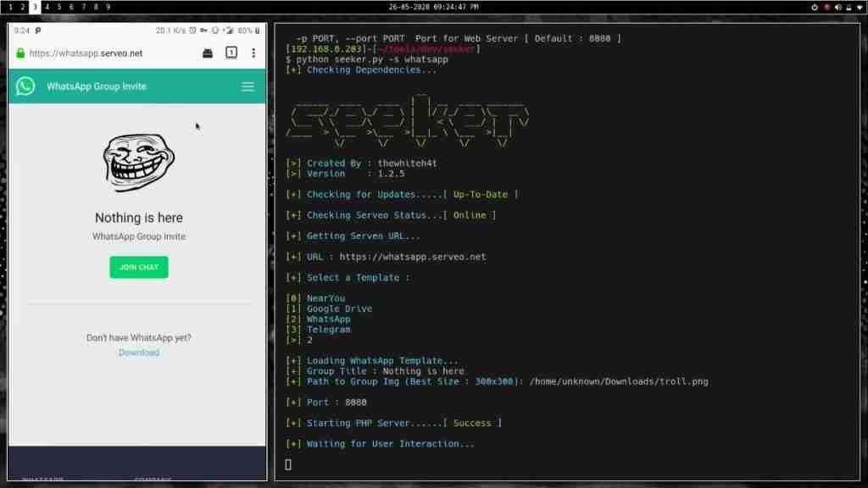The image size is (868, 488).
Task: Click 'Waiting for User Interaction...' line
Action: (x=381, y=444)
